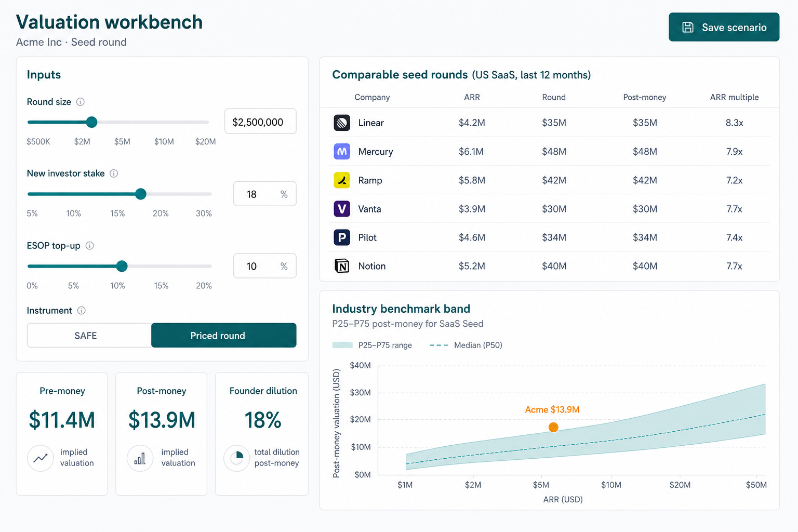Sort table by ARR column header
798x532 pixels.
pos(472,97)
